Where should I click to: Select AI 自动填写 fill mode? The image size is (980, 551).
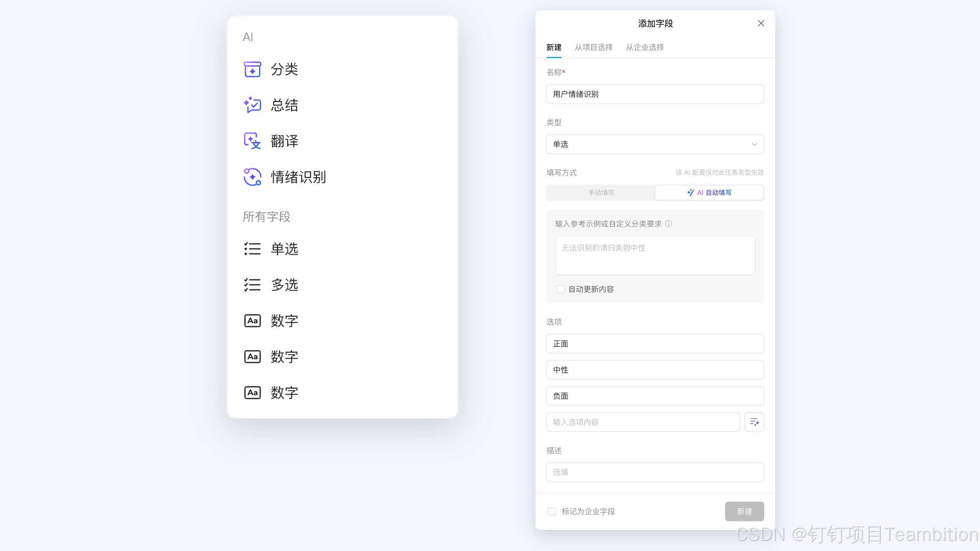tap(709, 193)
